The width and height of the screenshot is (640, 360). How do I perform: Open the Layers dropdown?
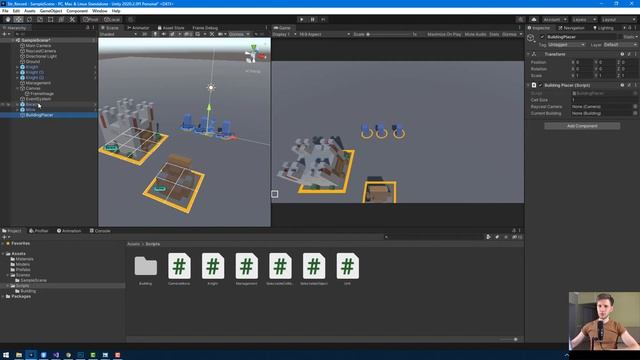tap(584, 20)
